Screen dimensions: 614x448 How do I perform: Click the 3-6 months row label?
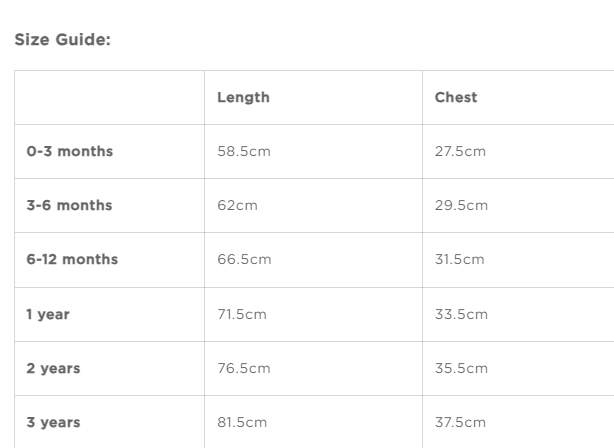click(69, 206)
